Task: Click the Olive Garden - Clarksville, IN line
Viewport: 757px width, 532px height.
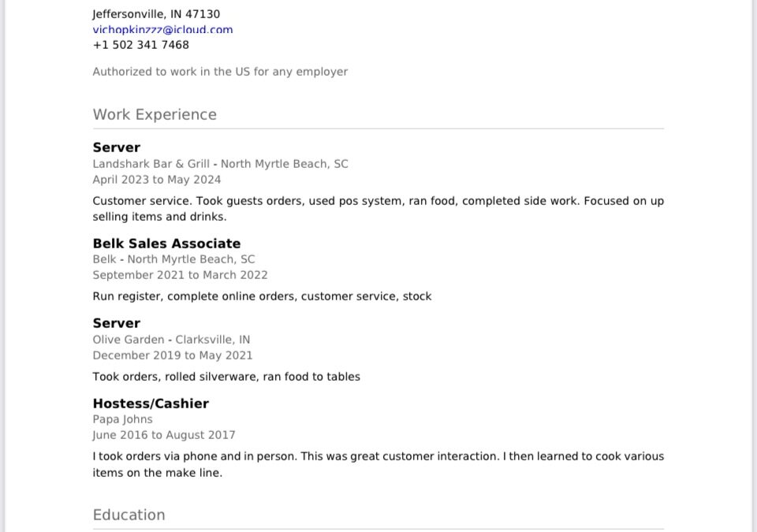Action: pyautogui.click(x=171, y=340)
